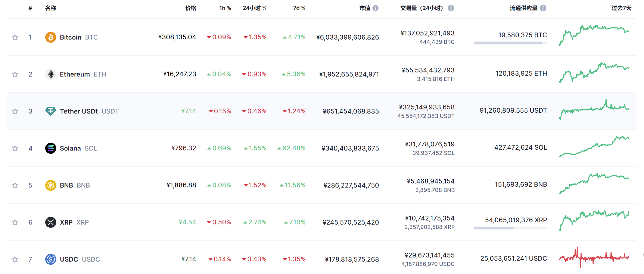Open USDC red 7-day sparkline chart
The image size is (644, 274).
[594, 258]
